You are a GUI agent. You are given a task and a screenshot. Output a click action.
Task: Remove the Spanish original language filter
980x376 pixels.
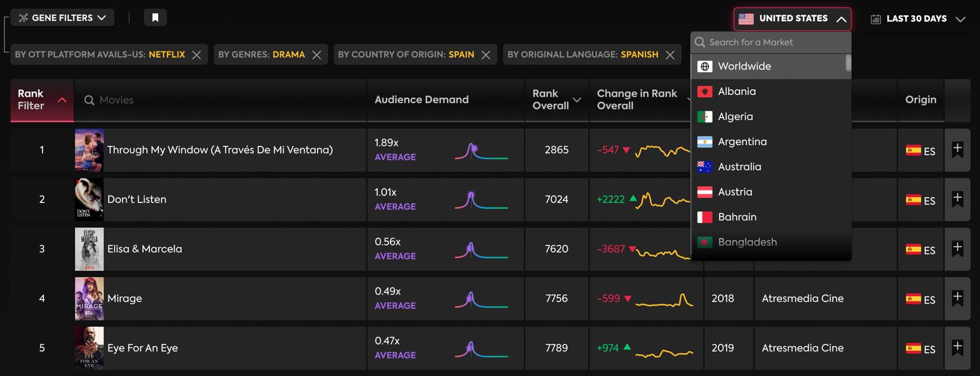[670, 55]
